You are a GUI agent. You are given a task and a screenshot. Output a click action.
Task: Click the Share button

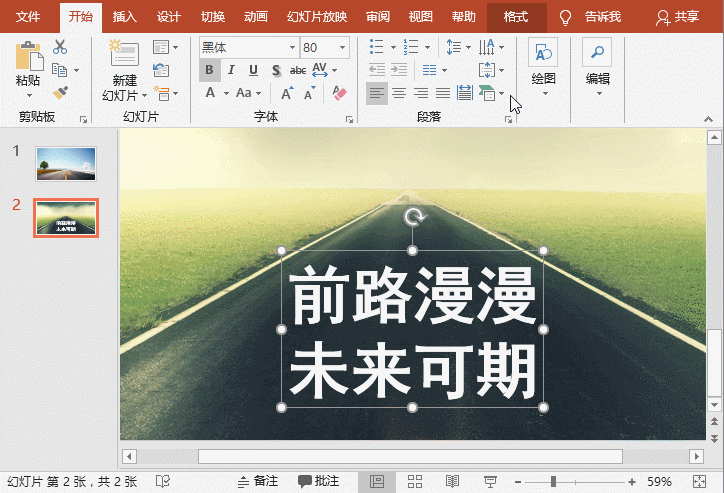tap(677, 17)
